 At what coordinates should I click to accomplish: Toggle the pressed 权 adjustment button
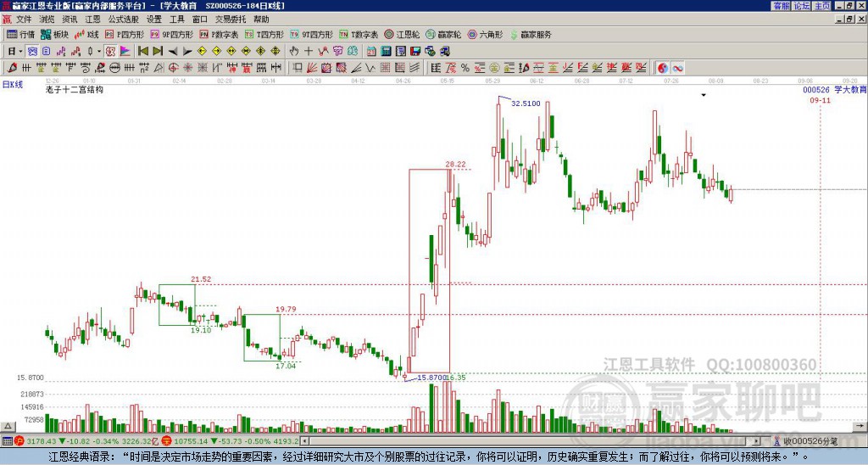(x=110, y=52)
